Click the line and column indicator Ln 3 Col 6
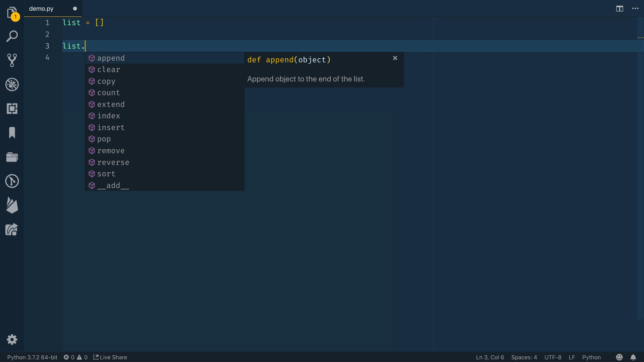 click(490, 357)
